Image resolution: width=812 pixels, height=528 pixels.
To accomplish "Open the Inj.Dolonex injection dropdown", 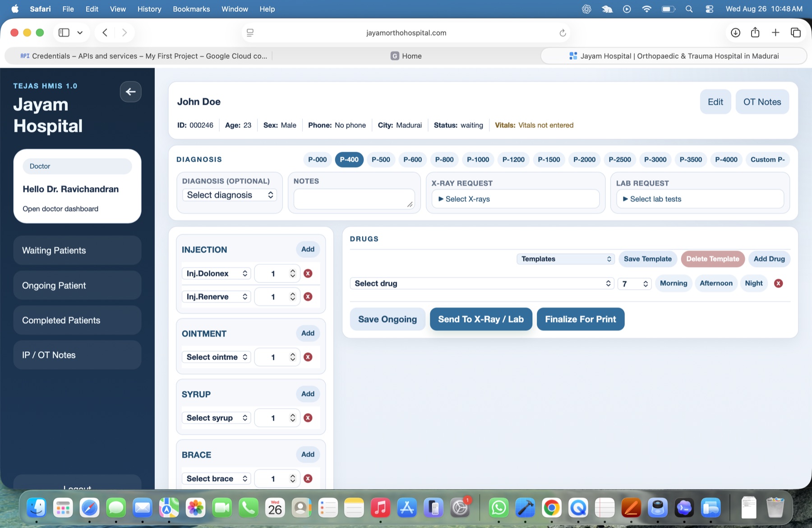I will 216,273.
